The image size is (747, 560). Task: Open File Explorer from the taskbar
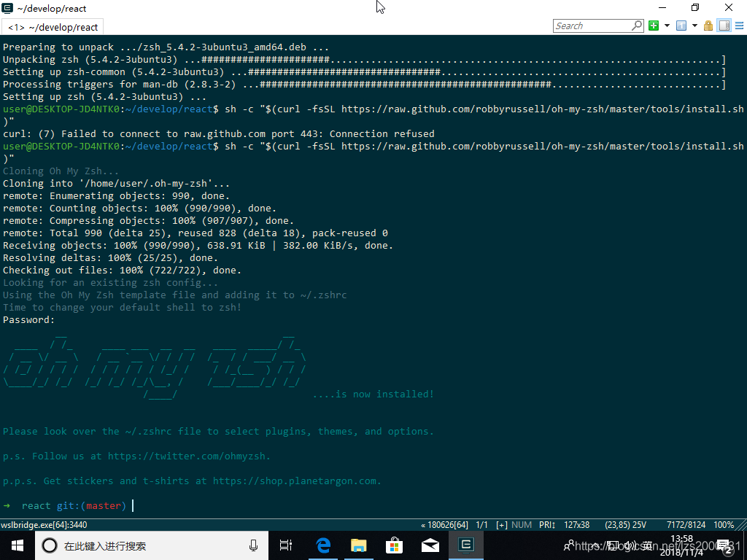pos(359,545)
